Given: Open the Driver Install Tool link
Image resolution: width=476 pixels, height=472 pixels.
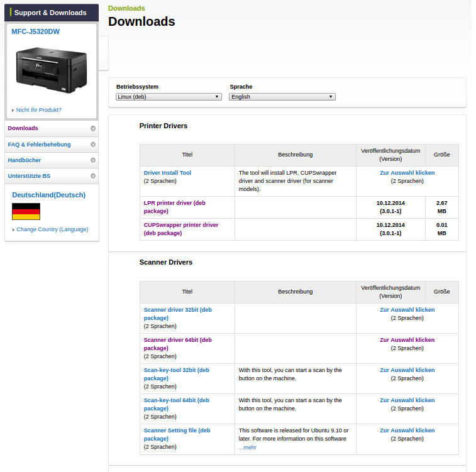Looking at the screenshot, I should coord(167,173).
